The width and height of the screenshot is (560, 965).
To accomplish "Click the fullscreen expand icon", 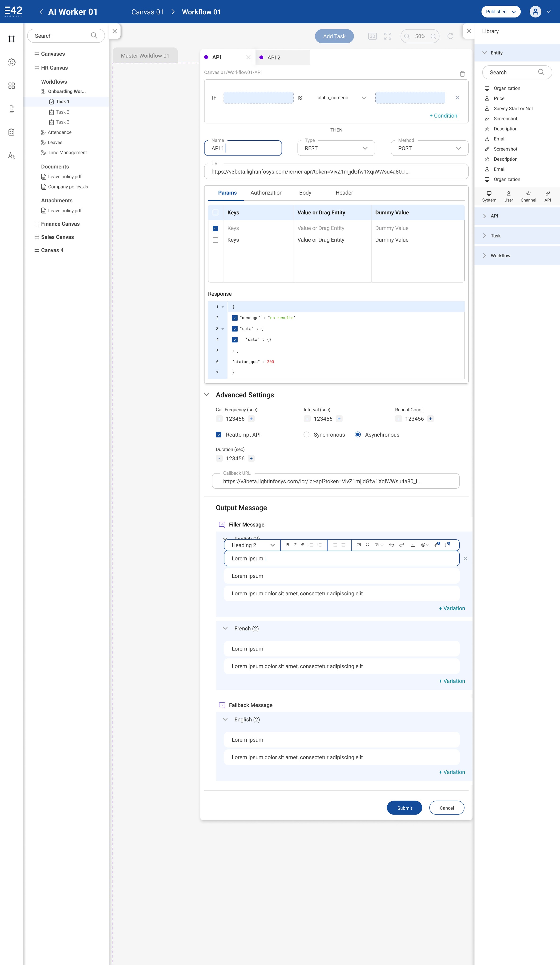I will 388,36.
